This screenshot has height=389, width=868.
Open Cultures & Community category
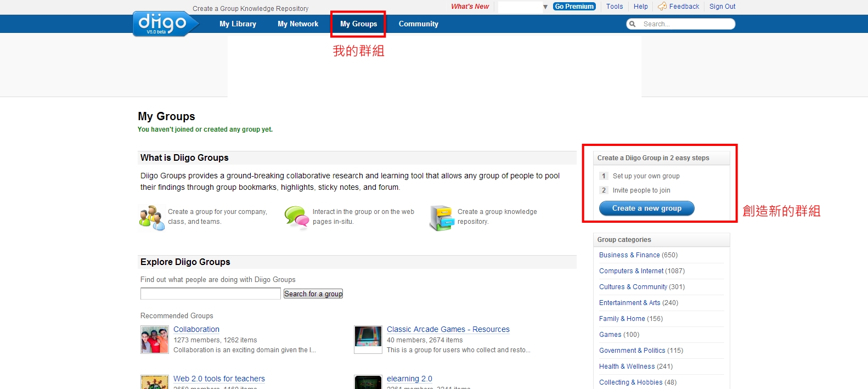[x=633, y=287]
